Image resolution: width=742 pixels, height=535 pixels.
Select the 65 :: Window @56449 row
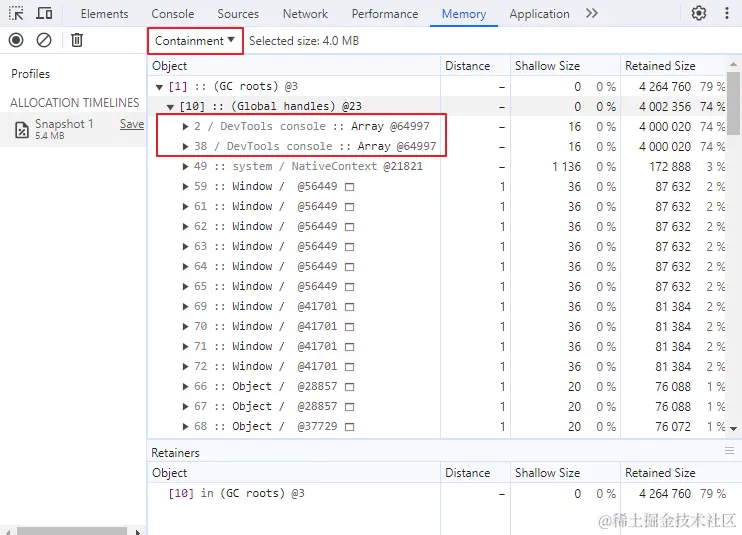436,287
